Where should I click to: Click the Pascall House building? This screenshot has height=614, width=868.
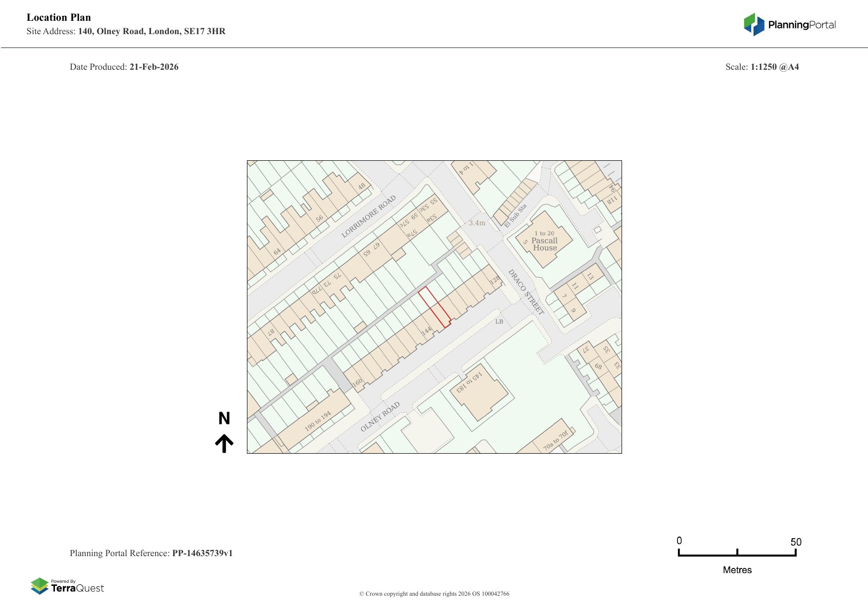pos(544,242)
